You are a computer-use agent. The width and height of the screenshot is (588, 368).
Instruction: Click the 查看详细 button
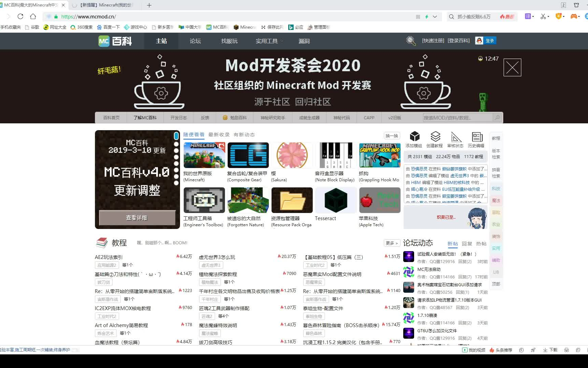point(137,217)
